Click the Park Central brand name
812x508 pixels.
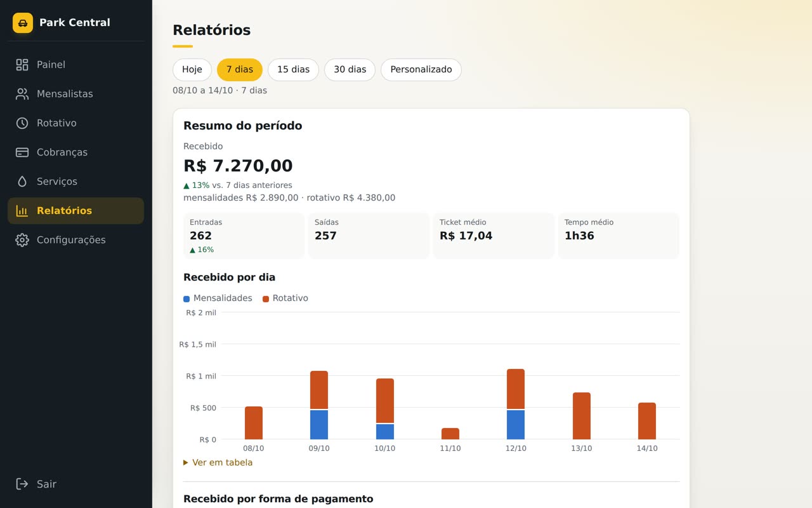(75, 23)
